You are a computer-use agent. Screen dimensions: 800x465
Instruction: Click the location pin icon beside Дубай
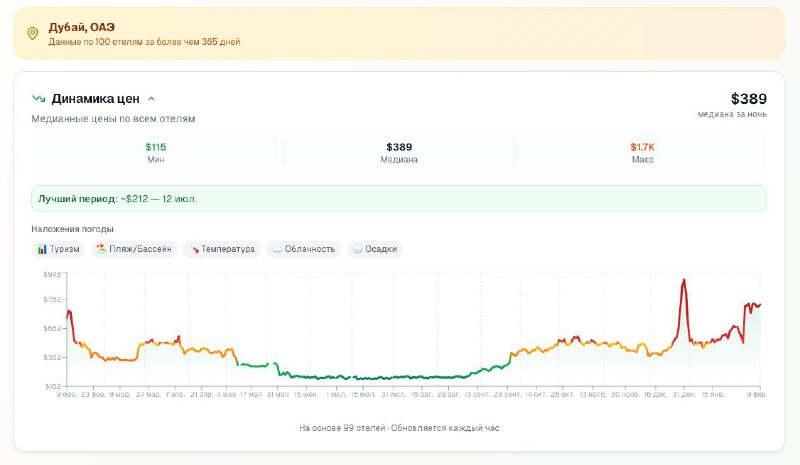33,34
